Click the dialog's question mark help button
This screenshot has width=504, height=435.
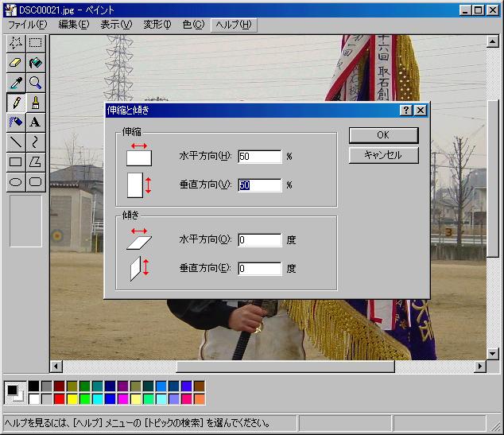coord(406,111)
